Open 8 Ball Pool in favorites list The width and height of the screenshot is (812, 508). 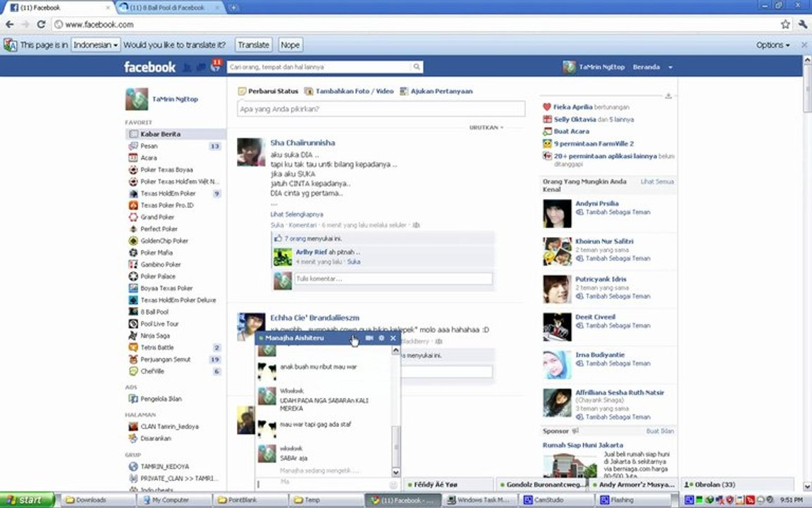coord(154,312)
